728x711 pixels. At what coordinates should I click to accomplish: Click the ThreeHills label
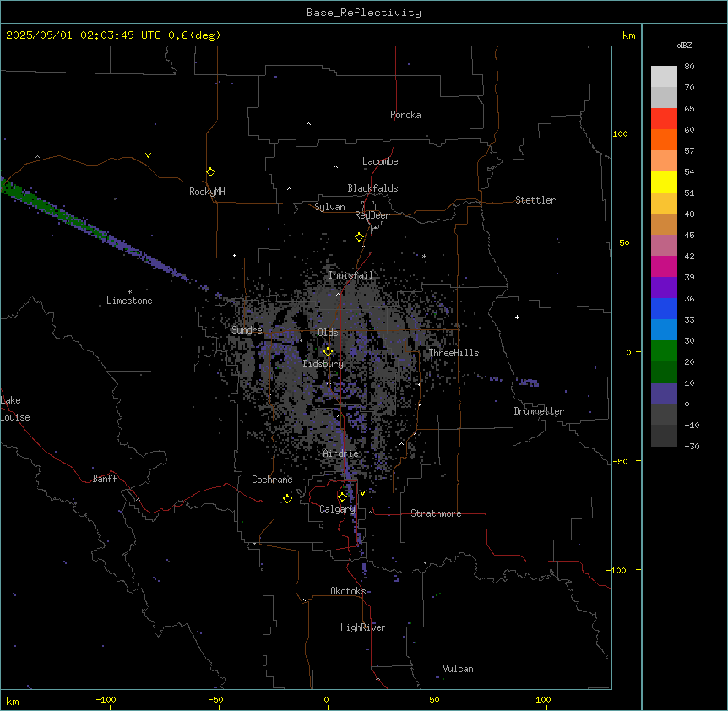tap(454, 353)
